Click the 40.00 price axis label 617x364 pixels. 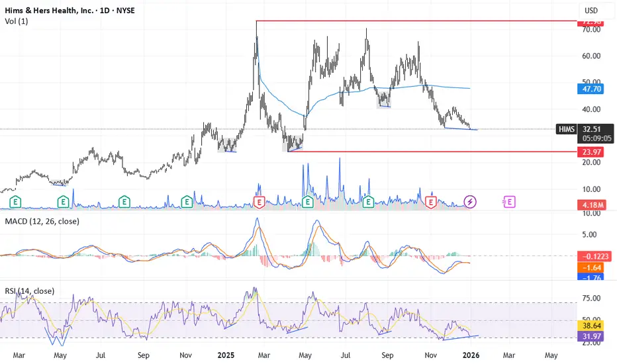(x=591, y=109)
